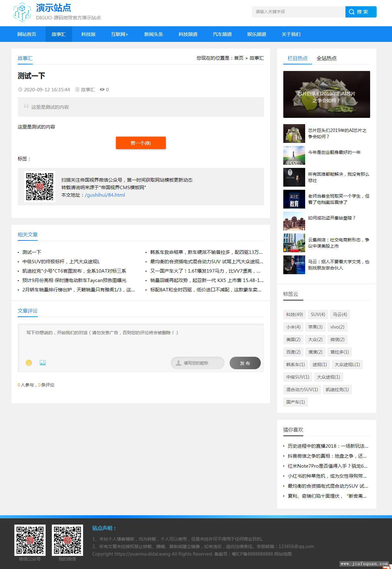Open related article 销量回暖再起攻势
Viewport: 392px width, 569px height.
coord(207,280)
